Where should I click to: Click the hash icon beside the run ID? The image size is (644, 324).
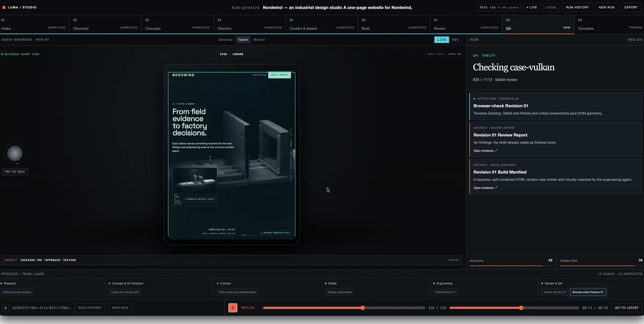(x=5, y=308)
